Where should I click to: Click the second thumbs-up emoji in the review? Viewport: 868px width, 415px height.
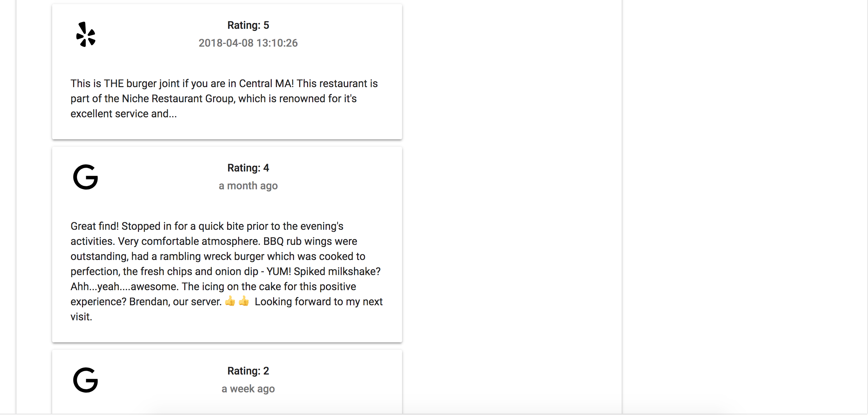click(244, 301)
